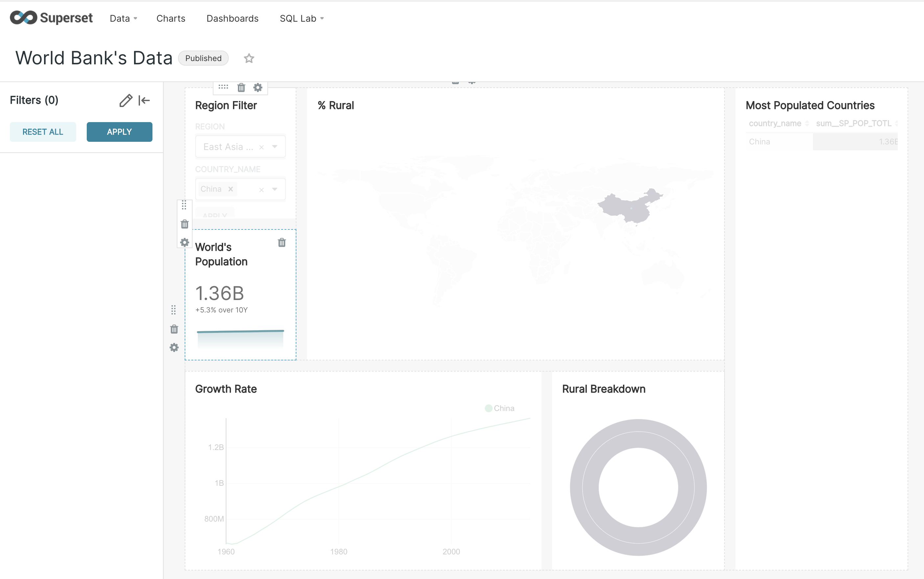Open the Charts page from the navbar
This screenshot has height=579, width=924.
point(171,18)
